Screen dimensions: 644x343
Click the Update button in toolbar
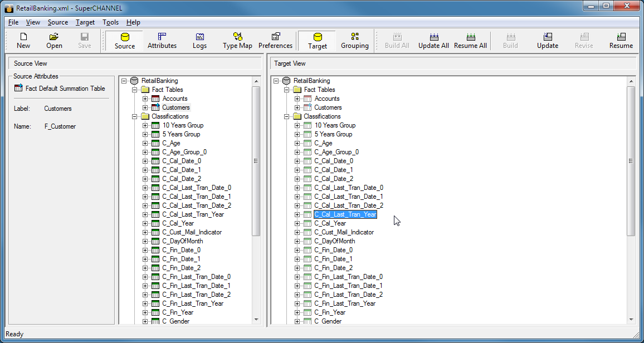pos(547,41)
